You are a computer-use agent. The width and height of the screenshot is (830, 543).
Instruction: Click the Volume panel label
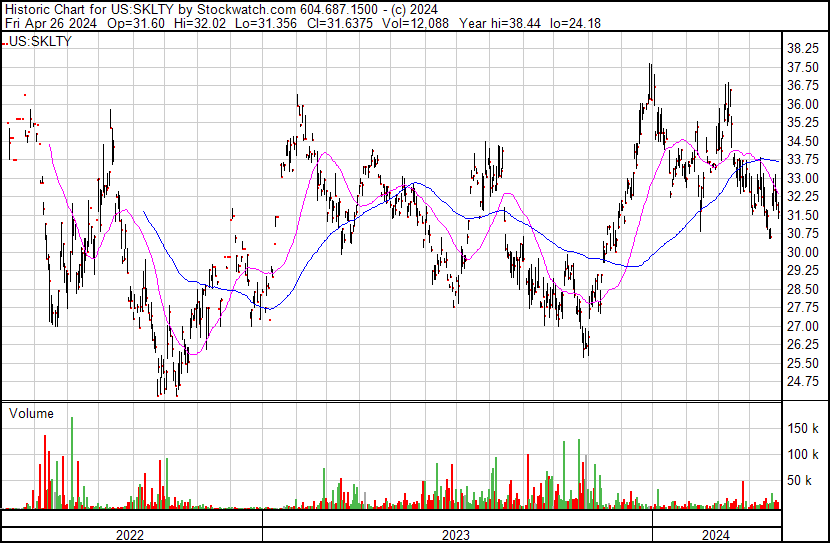[x=31, y=414]
